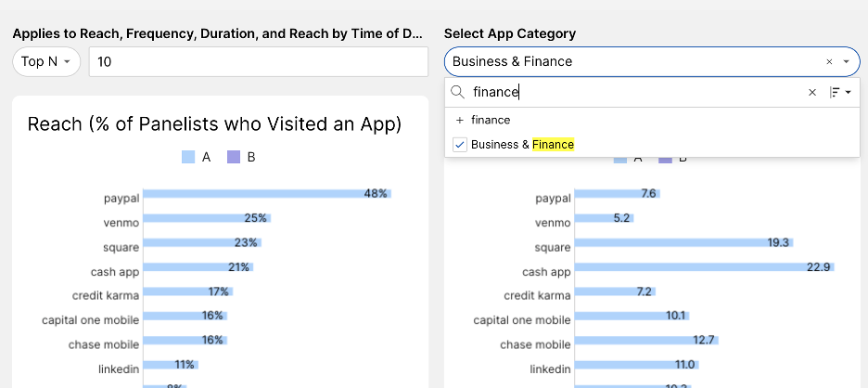This screenshot has width=868, height=388.
Task: Open the Top N dropdown
Action: (47, 62)
